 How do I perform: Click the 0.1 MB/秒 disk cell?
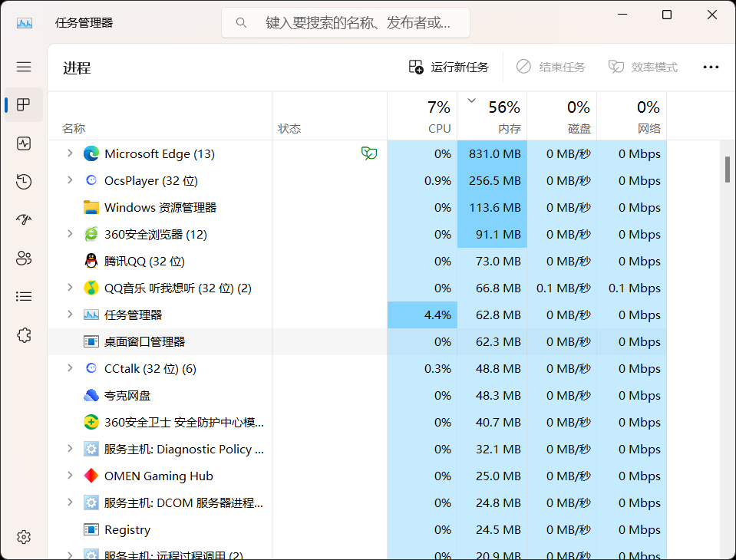click(562, 288)
